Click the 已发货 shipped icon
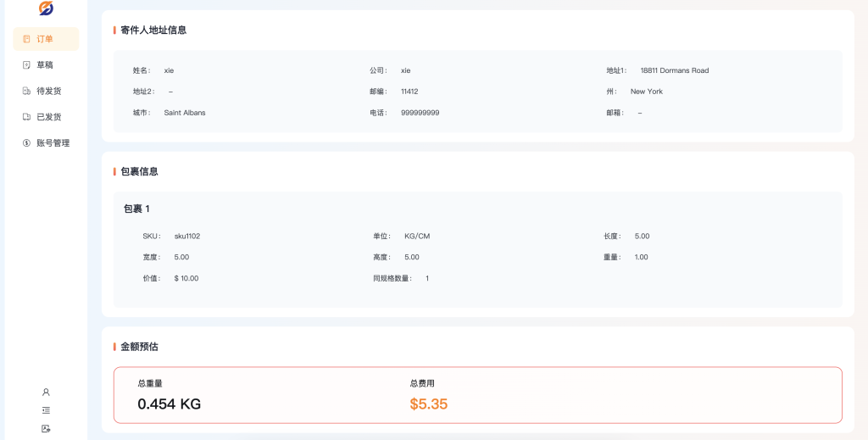 click(26, 117)
